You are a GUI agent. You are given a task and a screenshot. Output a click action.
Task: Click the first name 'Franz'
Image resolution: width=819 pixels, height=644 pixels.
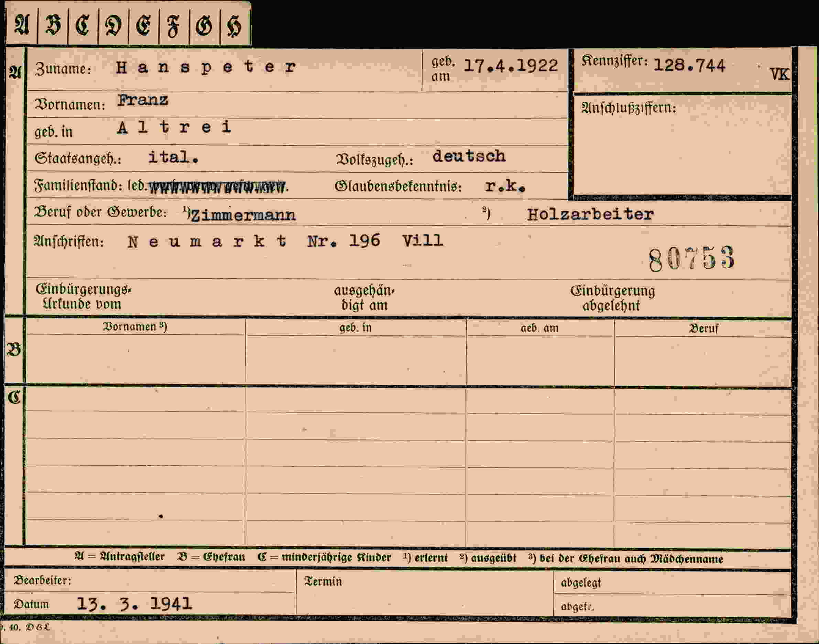point(143,100)
